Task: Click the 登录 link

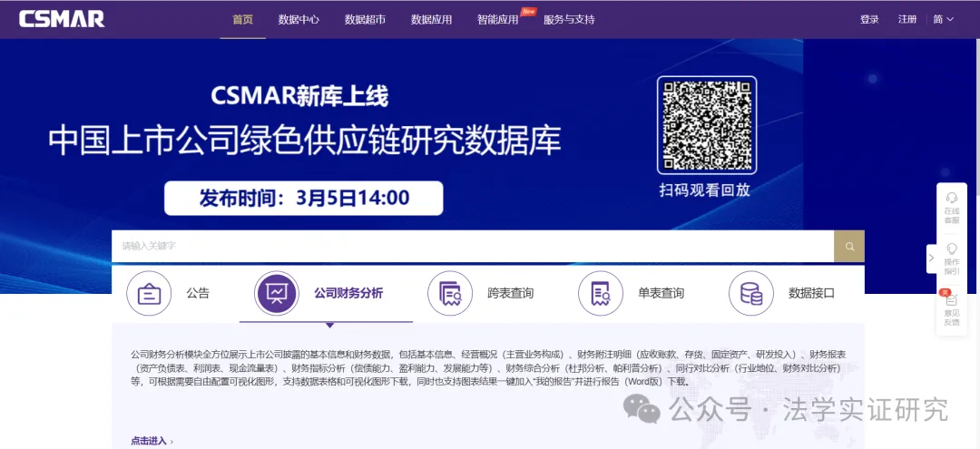Action: 869,19
